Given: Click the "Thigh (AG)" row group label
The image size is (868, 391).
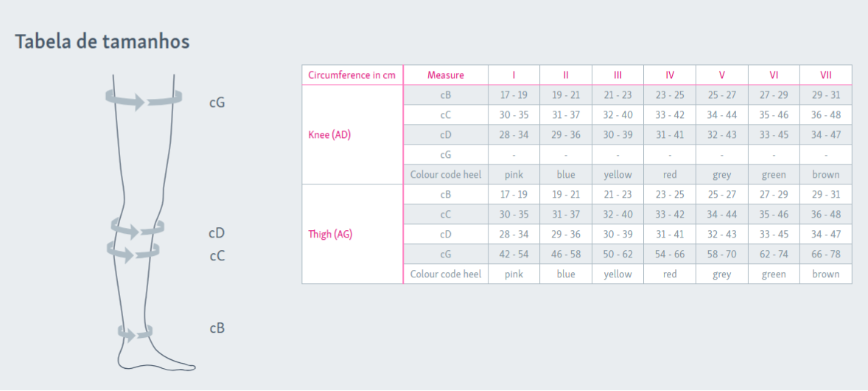Looking at the screenshot, I should click(332, 235).
